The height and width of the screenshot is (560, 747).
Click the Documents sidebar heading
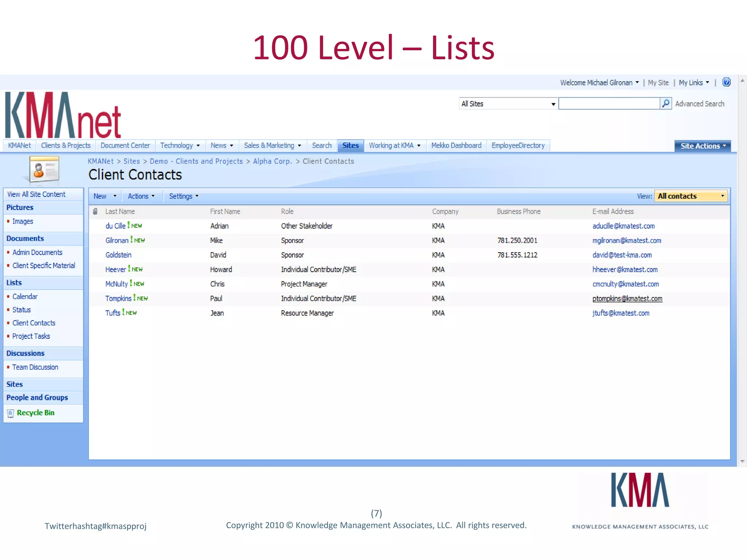point(25,238)
